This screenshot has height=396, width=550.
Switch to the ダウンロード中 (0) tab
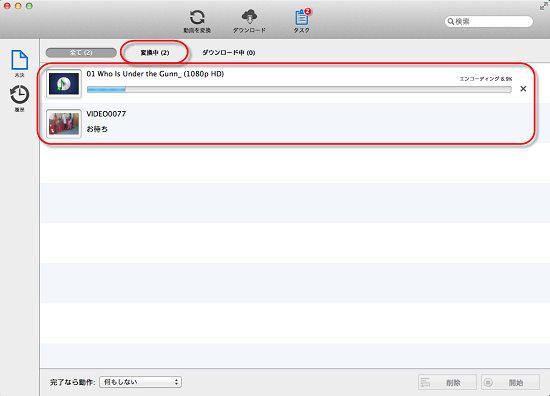pyautogui.click(x=228, y=53)
